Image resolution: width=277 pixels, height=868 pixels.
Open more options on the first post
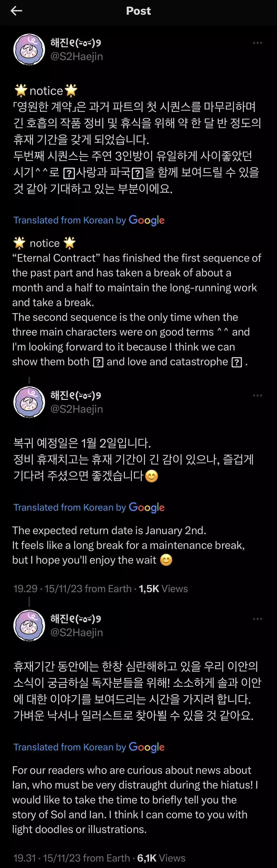(x=257, y=43)
